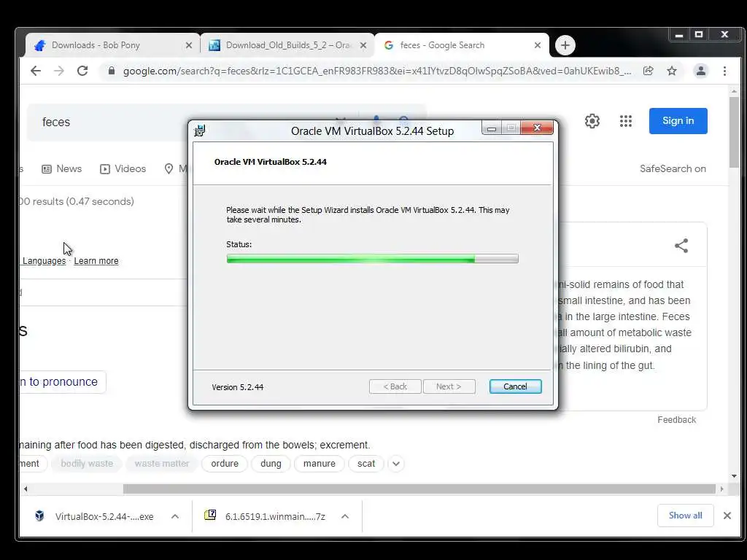Click the VirtualBox Setup title bar icon
Screen dimensions: 747x560
[200, 130]
